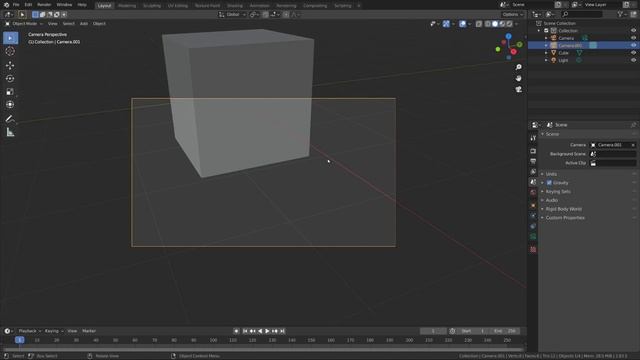Hide Cube using its eye icon
Image resolution: width=640 pixels, height=360 pixels.
[x=633, y=53]
